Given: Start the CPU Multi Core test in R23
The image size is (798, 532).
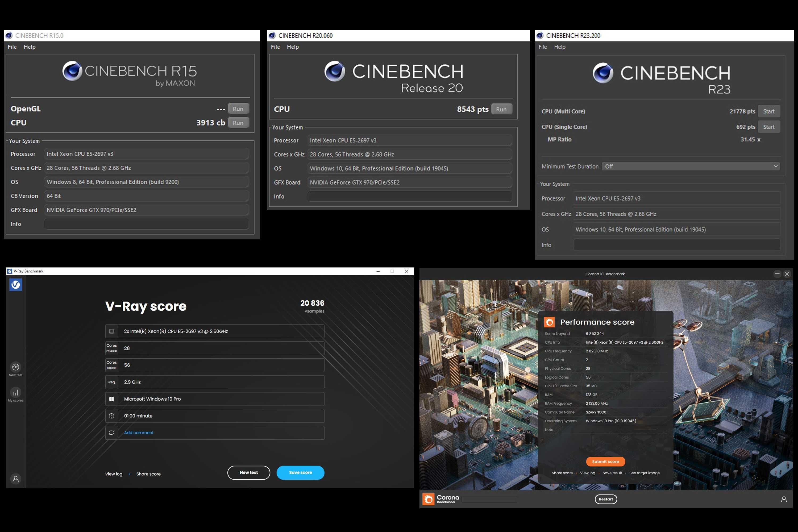Looking at the screenshot, I should pos(768,111).
